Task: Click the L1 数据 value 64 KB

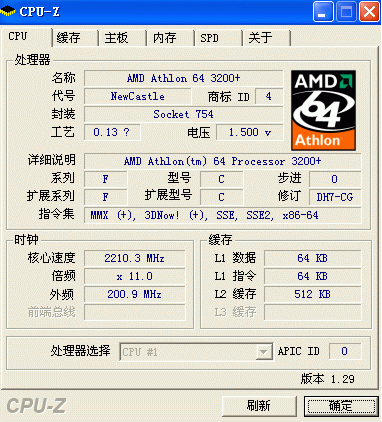Action: [x=313, y=258]
